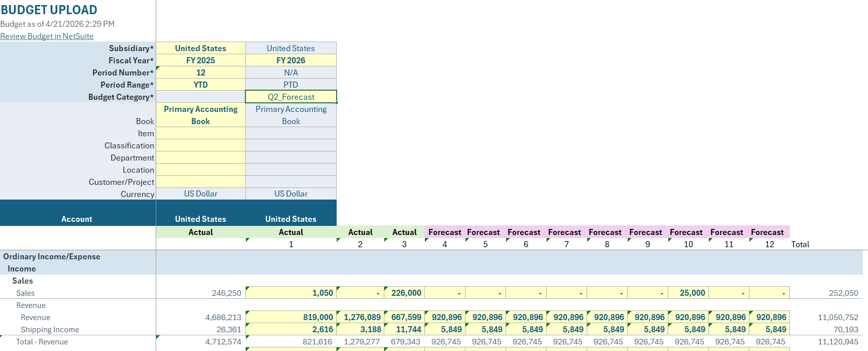
Task: Click the Shipping Income period 1 value 2,616
Action: pos(291,329)
